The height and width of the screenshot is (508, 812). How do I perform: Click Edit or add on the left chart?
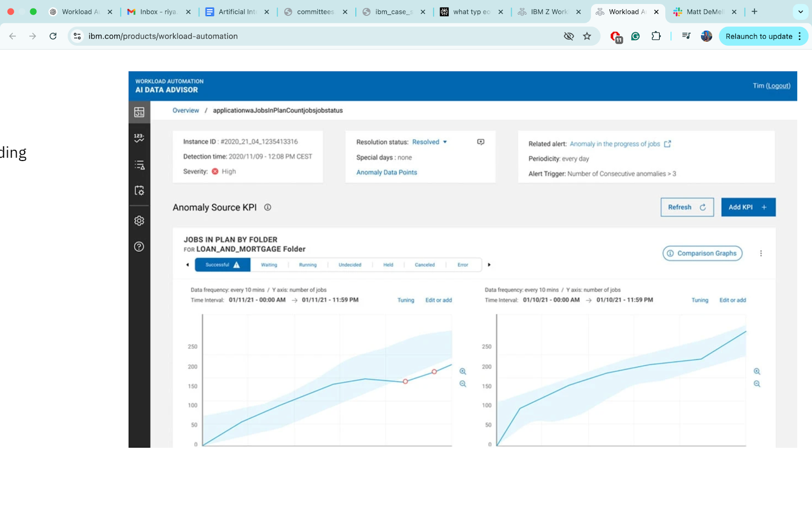[438, 300]
